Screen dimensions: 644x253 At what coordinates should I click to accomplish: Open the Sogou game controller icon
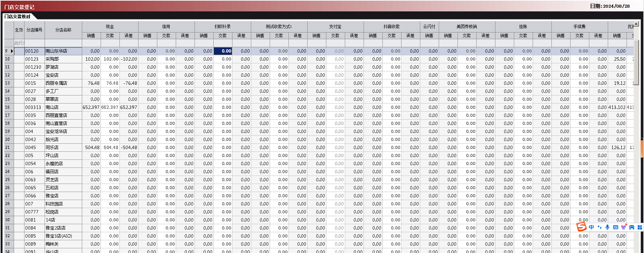click(632, 227)
